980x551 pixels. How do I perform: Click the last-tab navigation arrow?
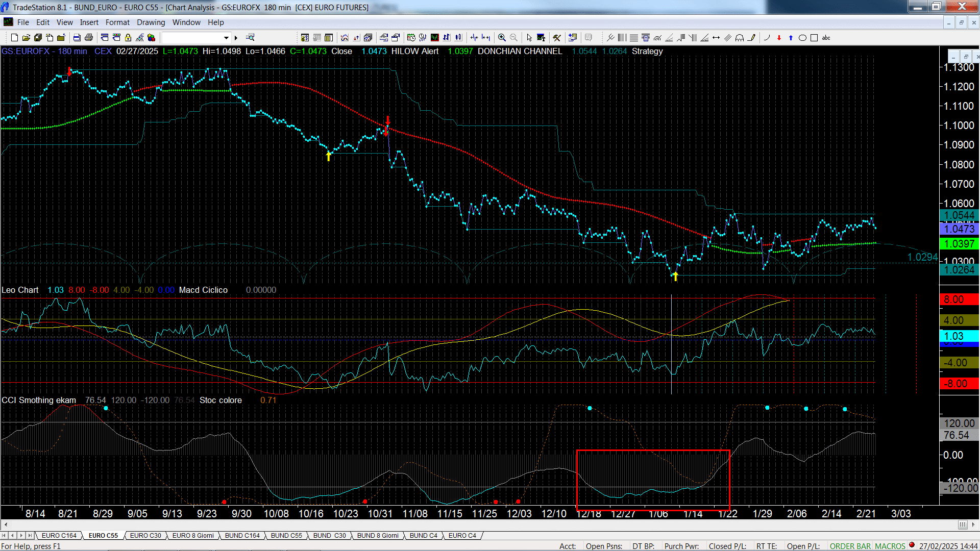pyautogui.click(x=30, y=535)
